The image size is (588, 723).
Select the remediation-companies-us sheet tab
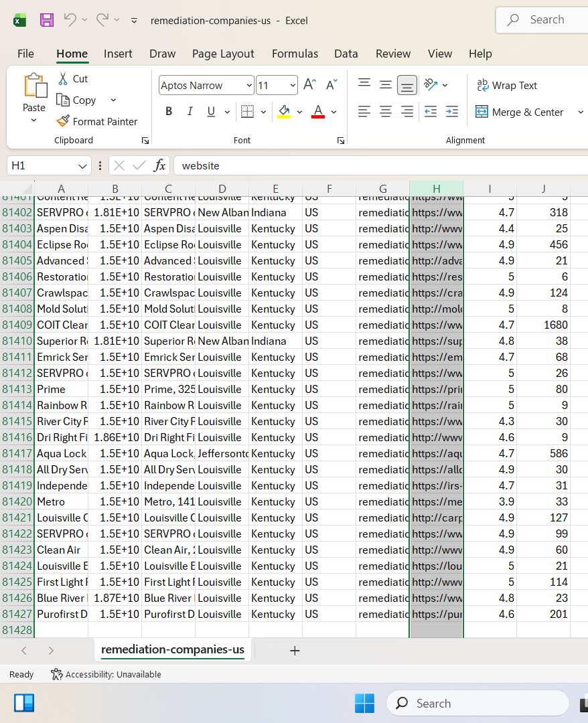[173, 649]
